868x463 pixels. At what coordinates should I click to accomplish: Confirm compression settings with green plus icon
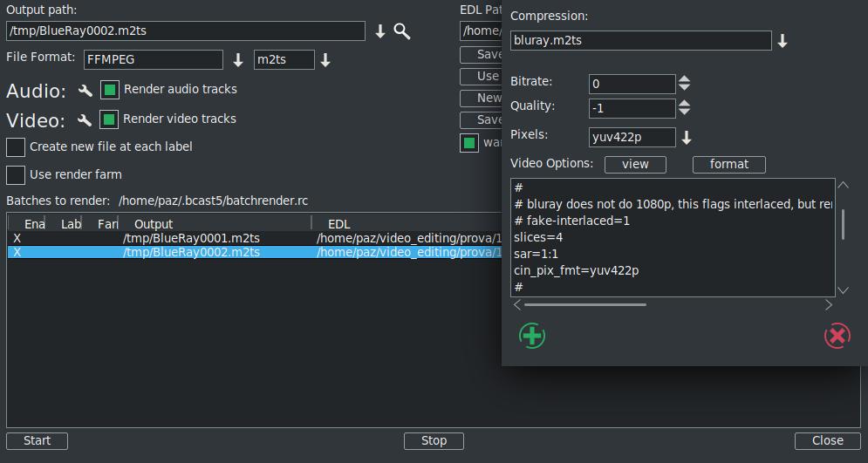click(x=531, y=336)
